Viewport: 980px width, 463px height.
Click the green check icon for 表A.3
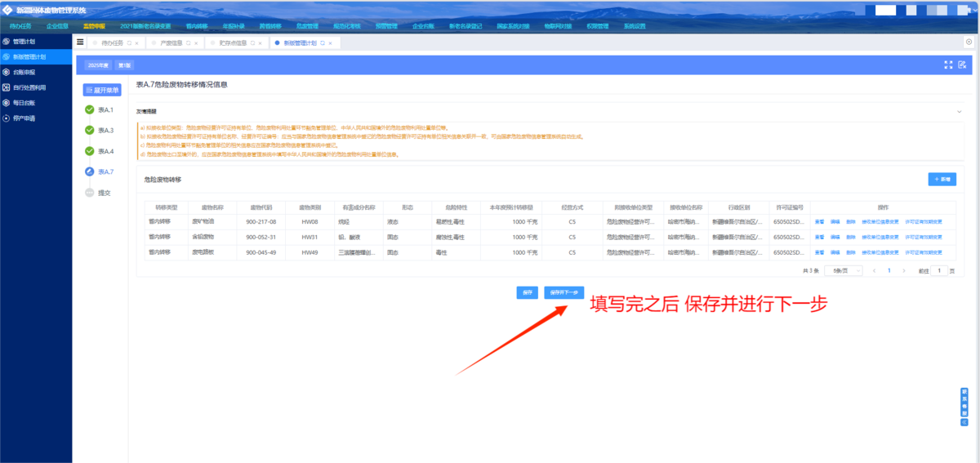tap(89, 130)
